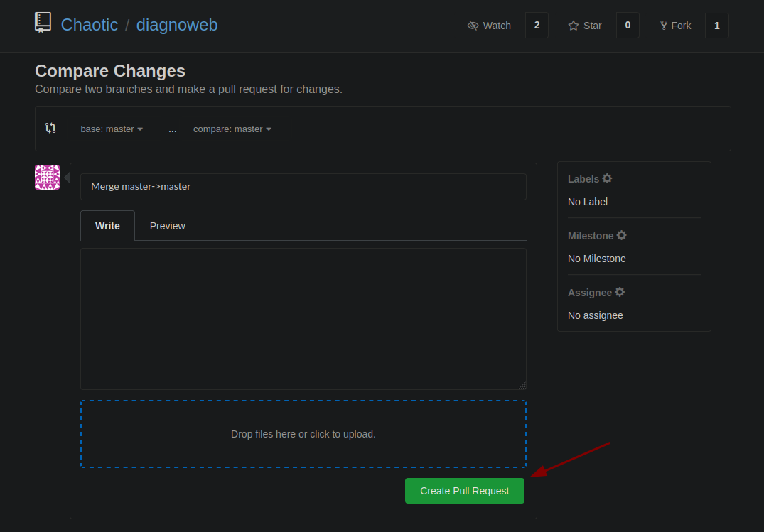This screenshot has width=764, height=532.
Task: Click the file drop upload area
Action: tap(303, 434)
